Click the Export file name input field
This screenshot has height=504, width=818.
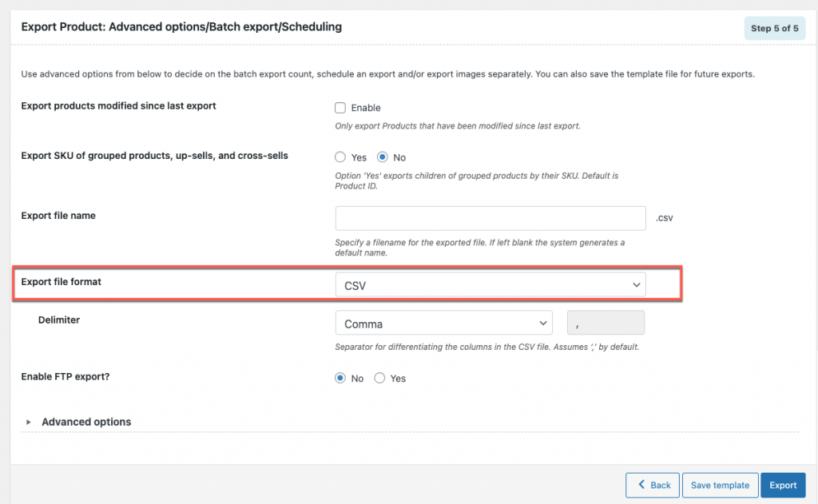[x=490, y=218]
